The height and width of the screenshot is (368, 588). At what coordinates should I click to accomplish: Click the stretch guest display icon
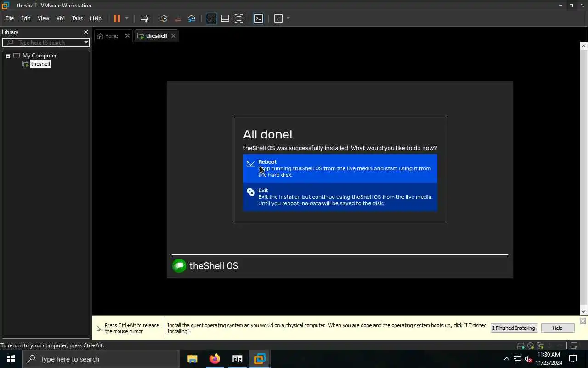pyautogui.click(x=278, y=18)
